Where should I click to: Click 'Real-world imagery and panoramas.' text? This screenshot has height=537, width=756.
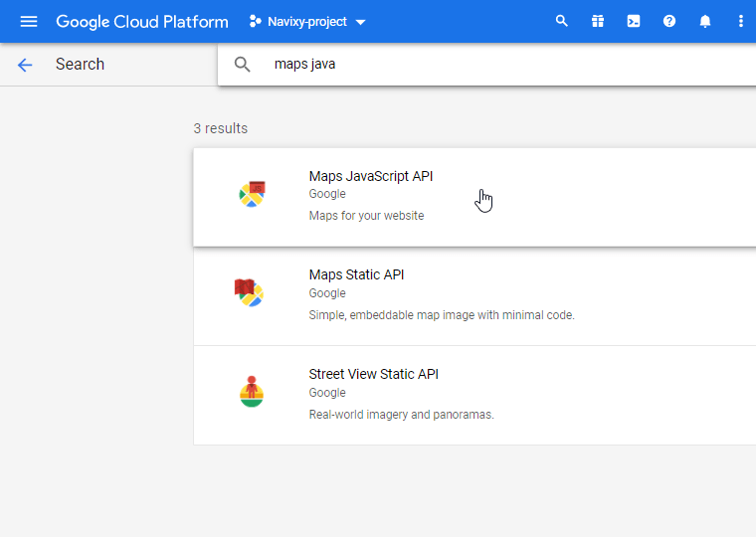402,415
